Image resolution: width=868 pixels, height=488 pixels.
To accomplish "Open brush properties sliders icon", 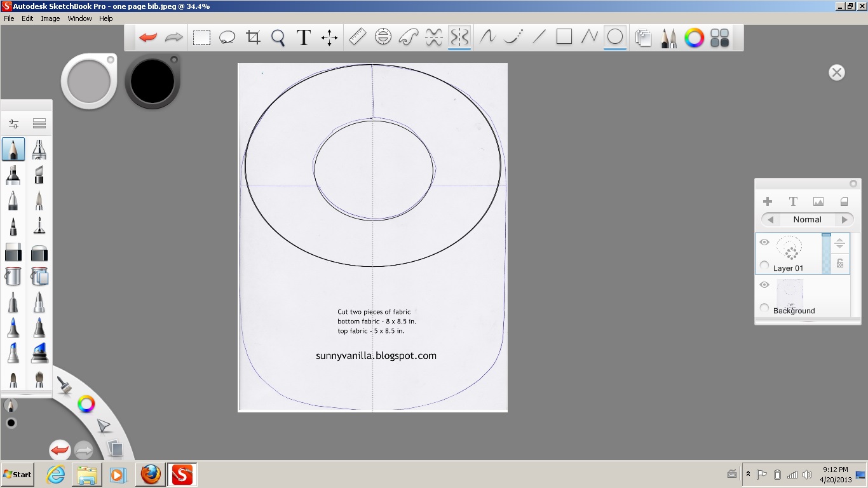I will tap(13, 124).
